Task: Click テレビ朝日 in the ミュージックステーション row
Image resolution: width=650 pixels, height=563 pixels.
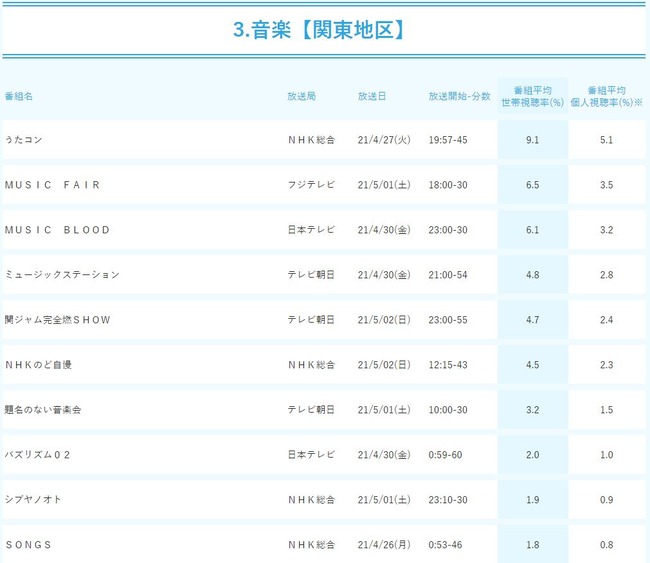Action: [311, 274]
